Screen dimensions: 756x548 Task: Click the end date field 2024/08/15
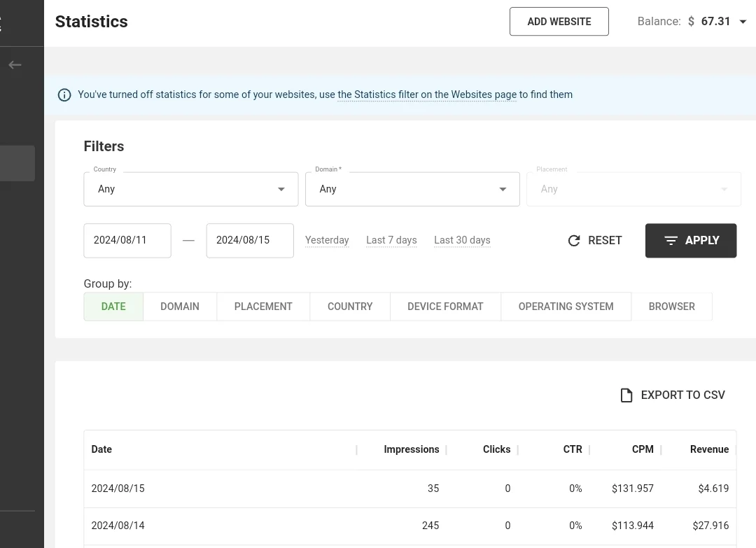pos(250,241)
